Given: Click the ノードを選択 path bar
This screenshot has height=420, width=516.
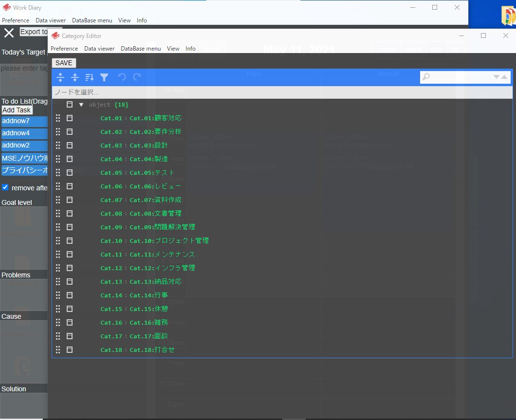Looking at the screenshot, I should [x=282, y=92].
